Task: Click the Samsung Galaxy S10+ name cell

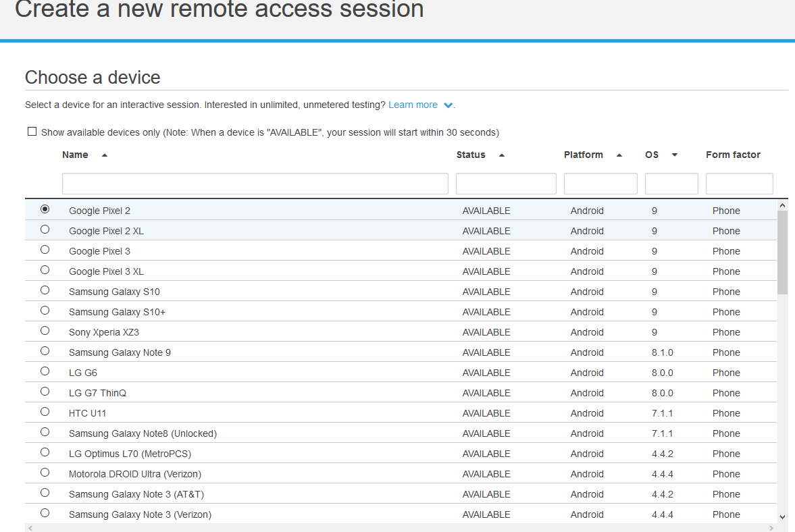Action: 117,312
